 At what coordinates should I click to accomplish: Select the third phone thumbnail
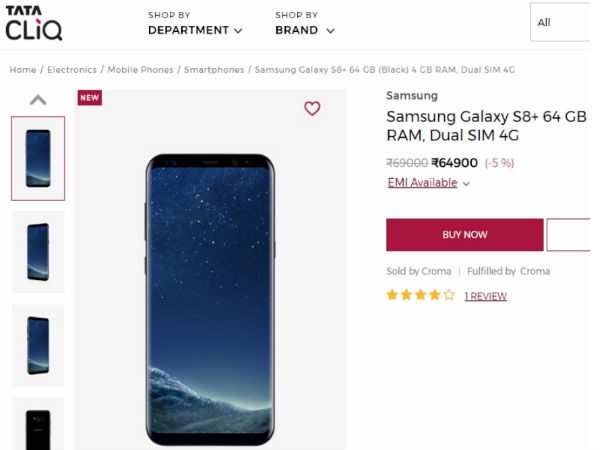pos(38,345)
